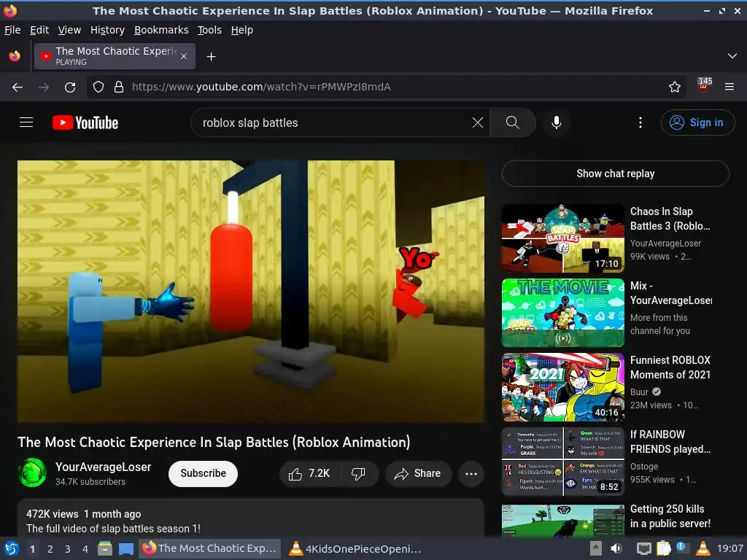
Task: Close the The Most Chaotic Experience tab
Action: click(184, 56)
